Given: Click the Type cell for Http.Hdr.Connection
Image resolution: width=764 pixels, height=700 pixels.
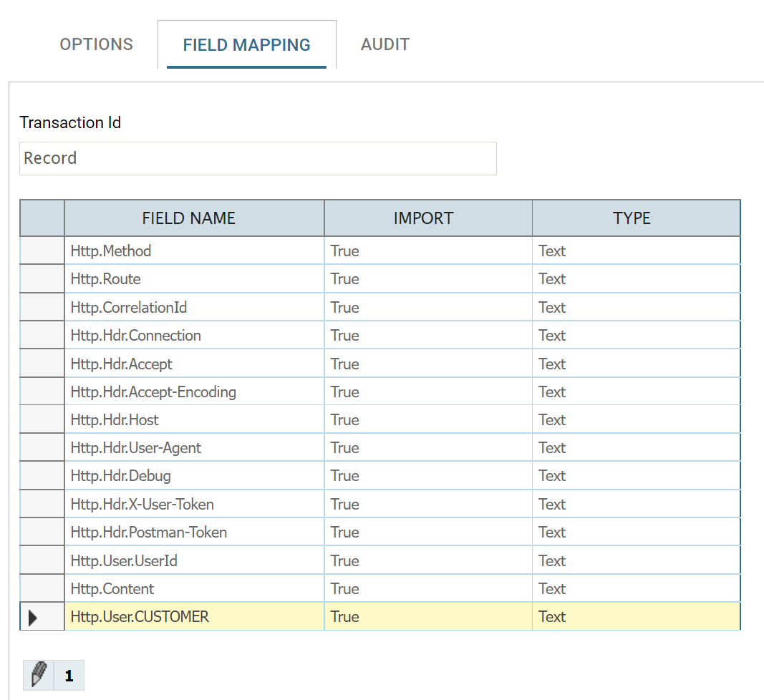Looking at the screenshot, I should tap(636, 336).
